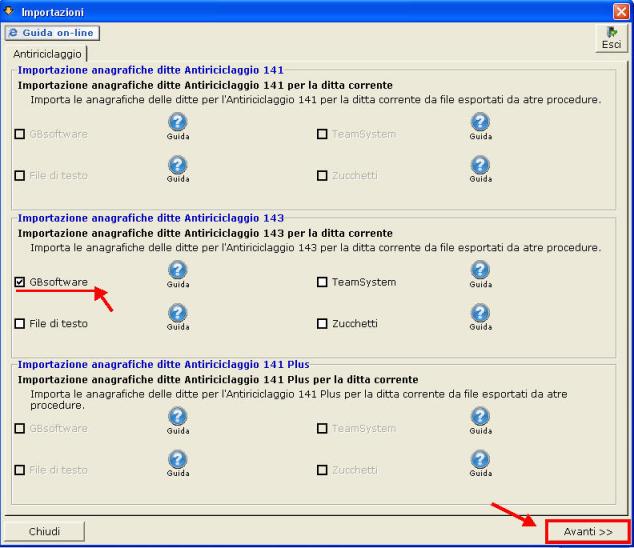The width and height of the screenshot is (634, 548).
Task: Check File di testo in Antiriciclaggio 141
Action: click(19, 176)
